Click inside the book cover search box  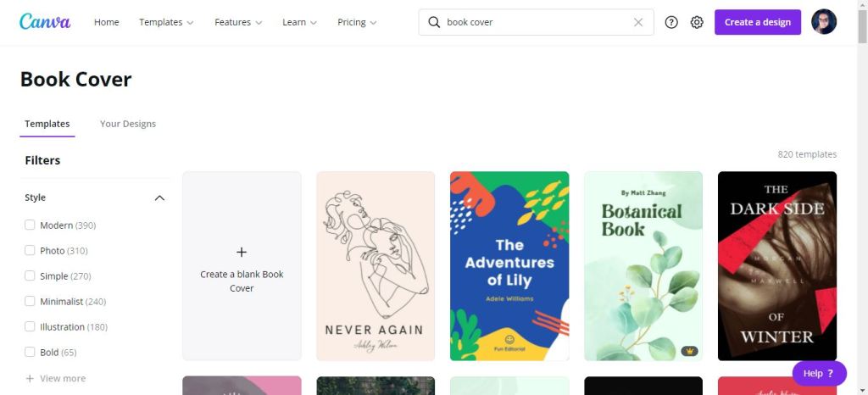coord(536,22)
